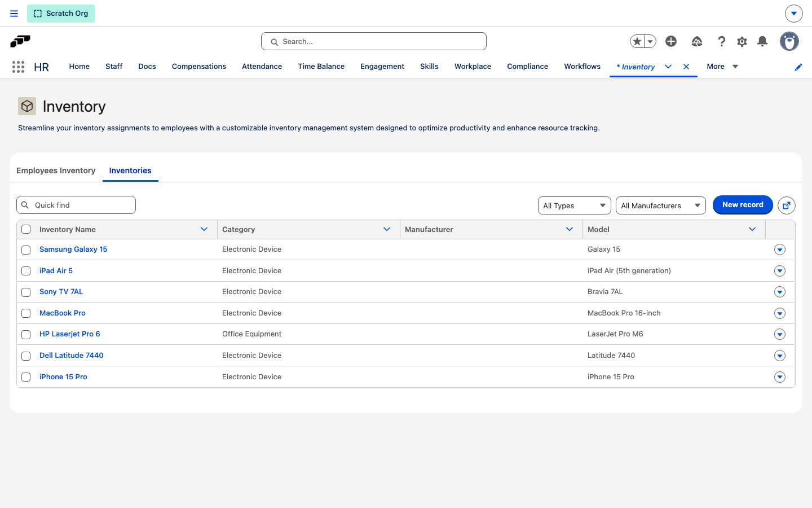
Task: Open row actions for Sony TV 7AL
Action: point(780,292)
